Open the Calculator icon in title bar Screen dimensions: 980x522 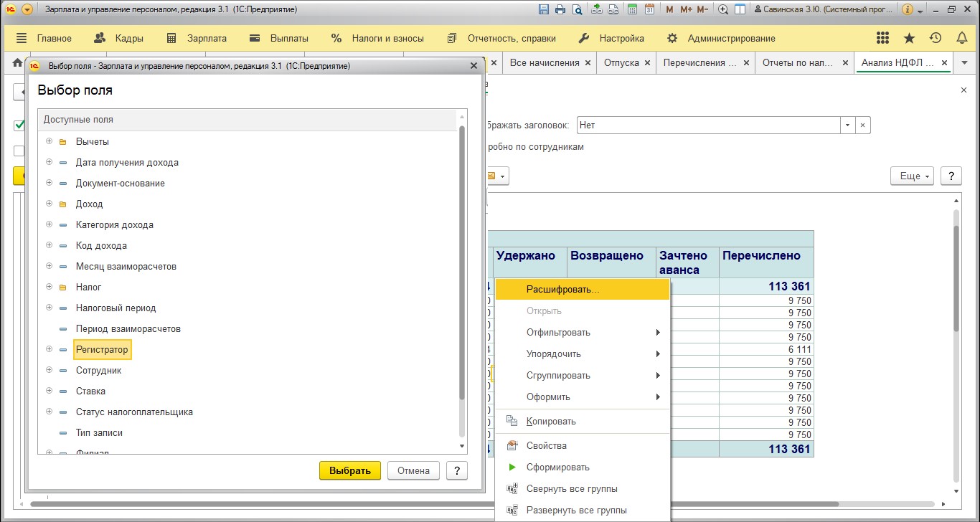tap(632, 9)
